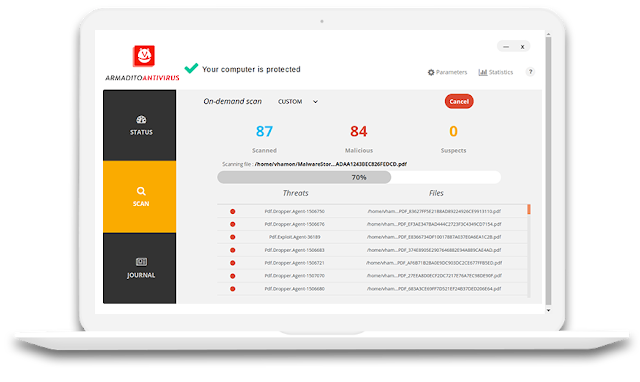Click the Armadito Antivirus logo icon
The image size is (640, 382).
pos(144,56)
